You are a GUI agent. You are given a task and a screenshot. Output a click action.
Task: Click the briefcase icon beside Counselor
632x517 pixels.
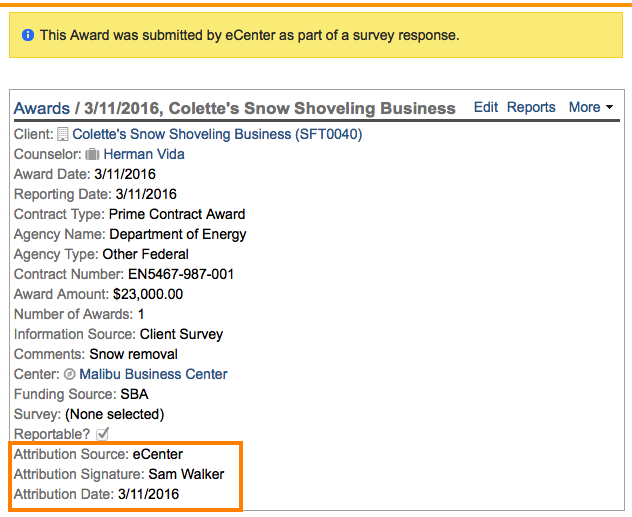(93, 154)
